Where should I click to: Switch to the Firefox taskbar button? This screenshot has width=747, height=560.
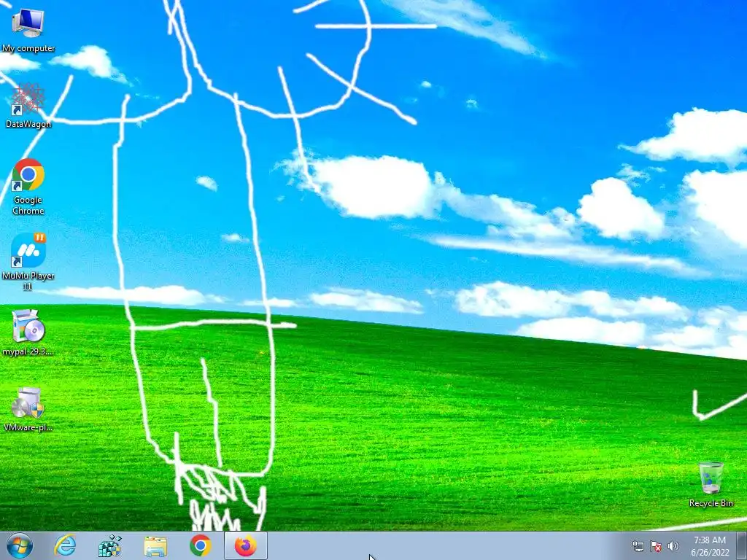(246, 545)
